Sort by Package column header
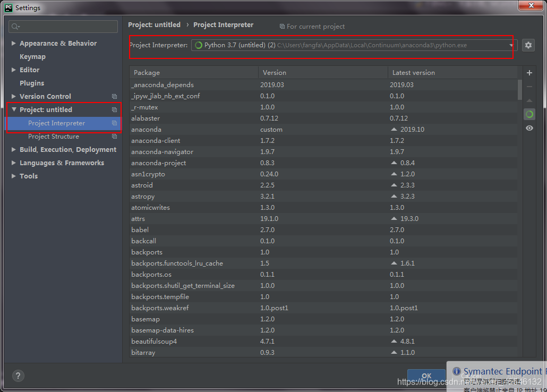547x392 pixels. (x=194, y=73)
